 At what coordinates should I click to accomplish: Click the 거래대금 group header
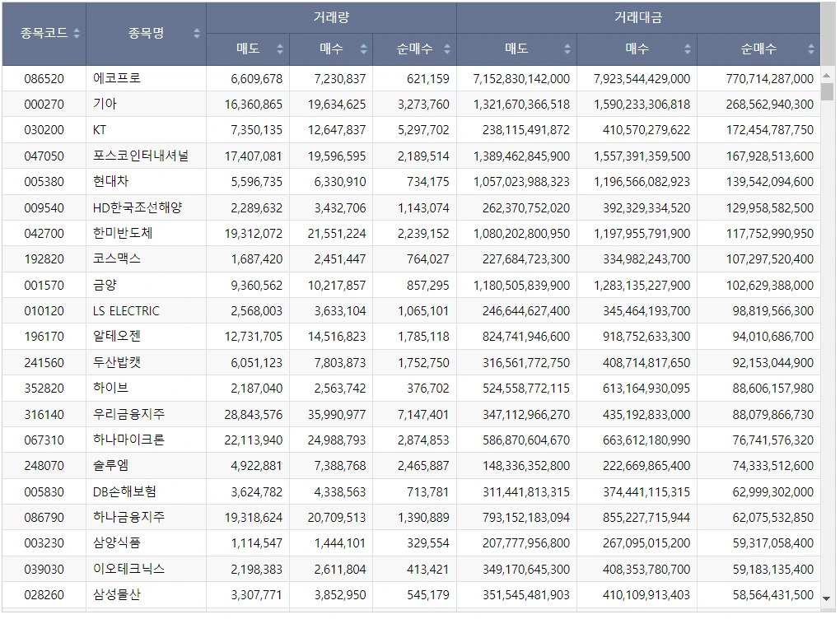638,17
